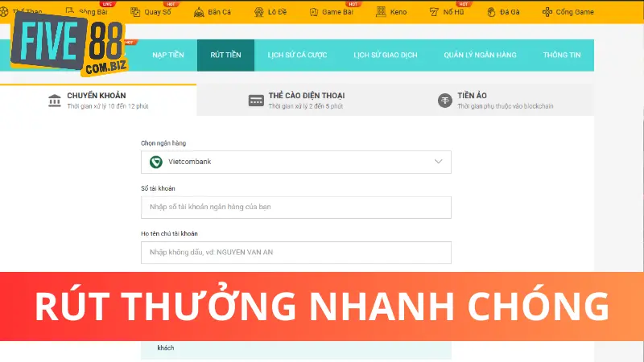
Task: Click 'Thời gian xử lý 10 đến 12 phút' text
Action: (x=108, y=106)
